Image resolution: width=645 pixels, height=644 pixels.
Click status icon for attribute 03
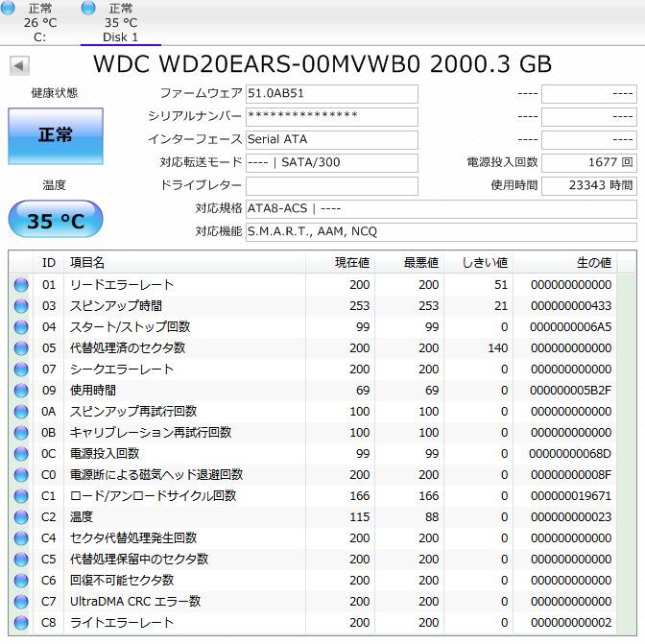tap(21, 306)
